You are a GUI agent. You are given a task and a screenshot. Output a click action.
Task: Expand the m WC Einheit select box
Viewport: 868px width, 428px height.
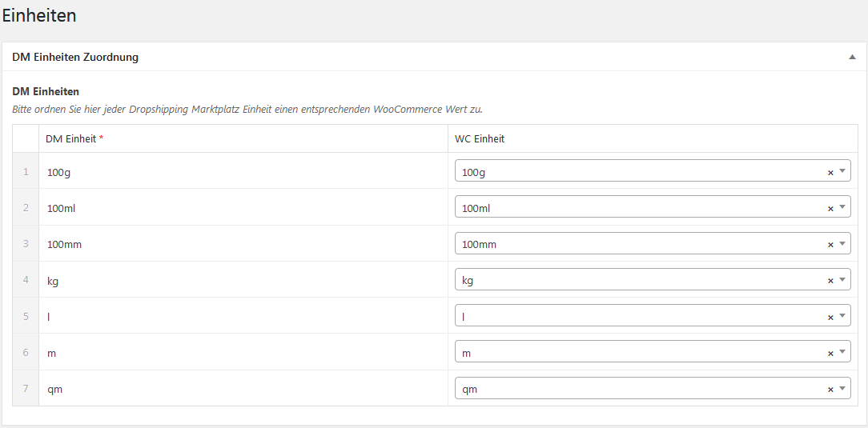tap(653, 352)
